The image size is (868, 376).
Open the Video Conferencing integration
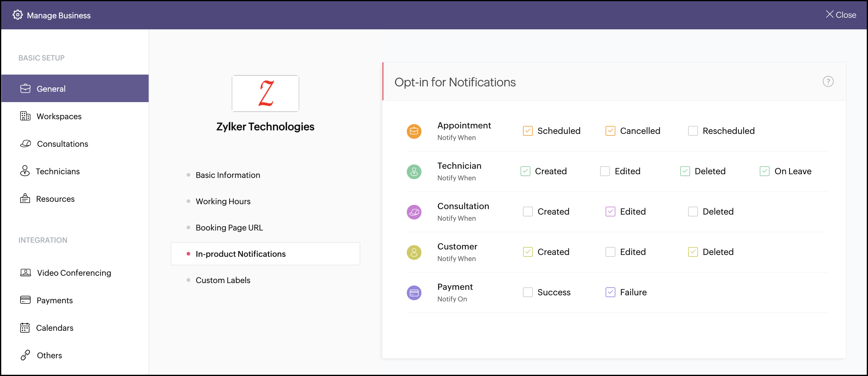click(73, 273)
